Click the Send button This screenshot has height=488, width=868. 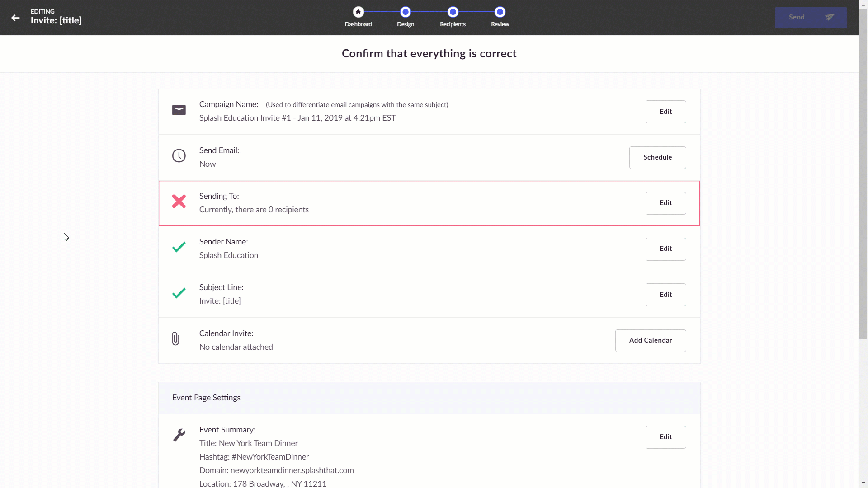tap(811, 18)
